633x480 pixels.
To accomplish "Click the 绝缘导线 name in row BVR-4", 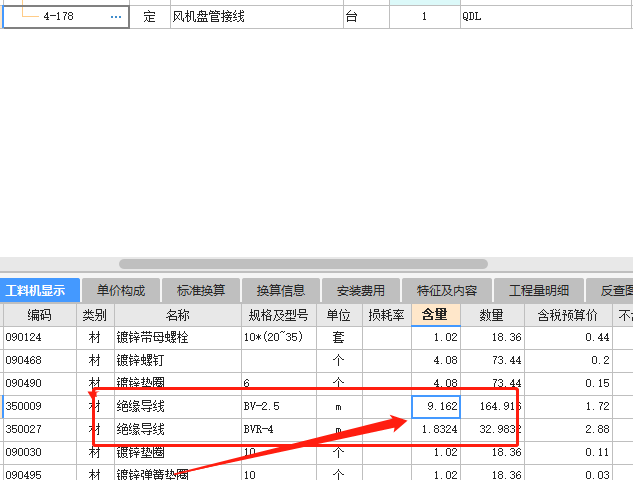I will [178, 430].
